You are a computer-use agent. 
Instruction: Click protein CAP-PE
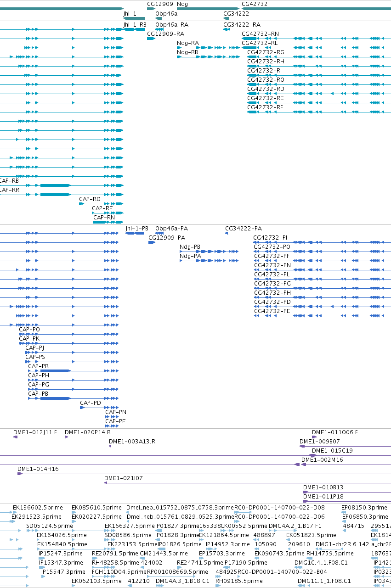tap(115, 421)
